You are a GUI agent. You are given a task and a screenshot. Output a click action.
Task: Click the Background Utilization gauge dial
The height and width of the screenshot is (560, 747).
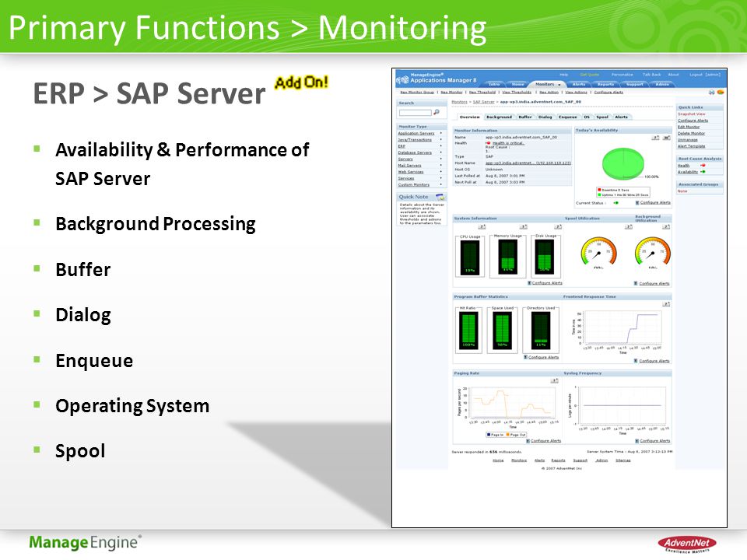[652, 252]
